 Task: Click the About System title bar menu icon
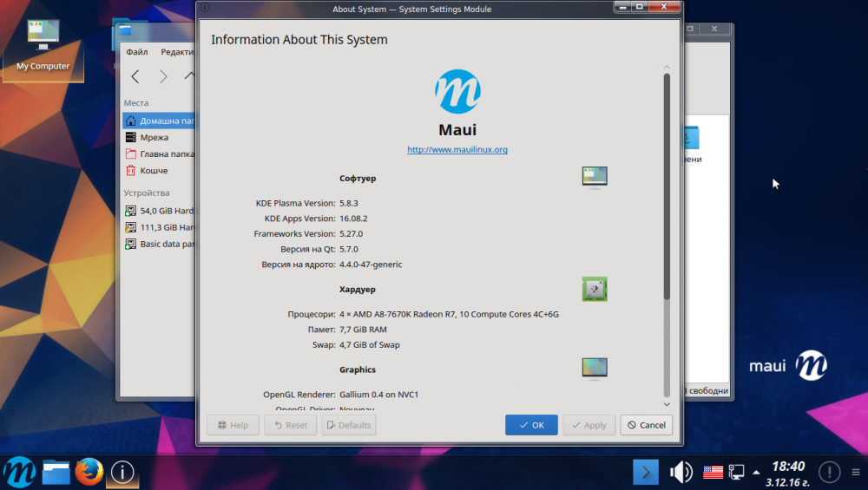coord(205,8)
